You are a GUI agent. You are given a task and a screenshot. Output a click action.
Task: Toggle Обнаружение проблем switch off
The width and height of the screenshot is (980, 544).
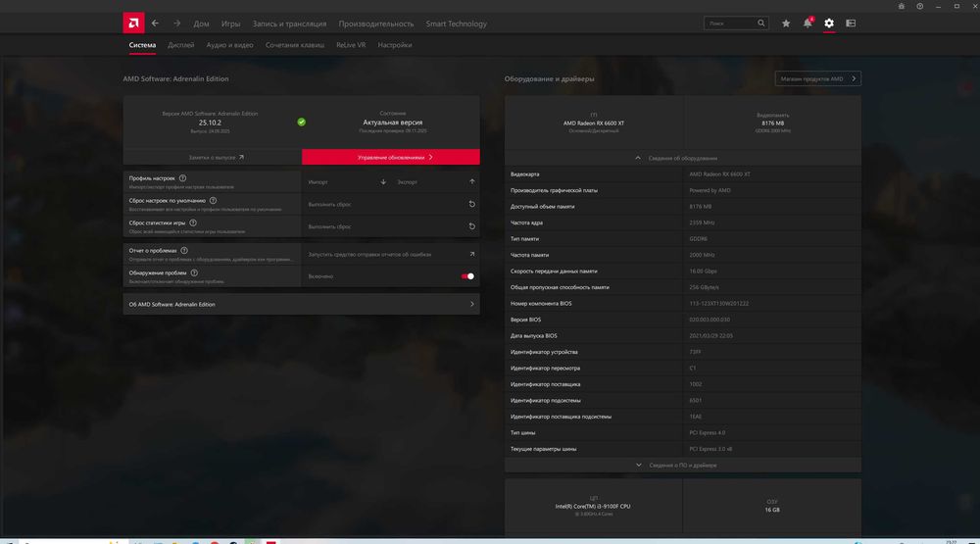click(x=467, y=276)
